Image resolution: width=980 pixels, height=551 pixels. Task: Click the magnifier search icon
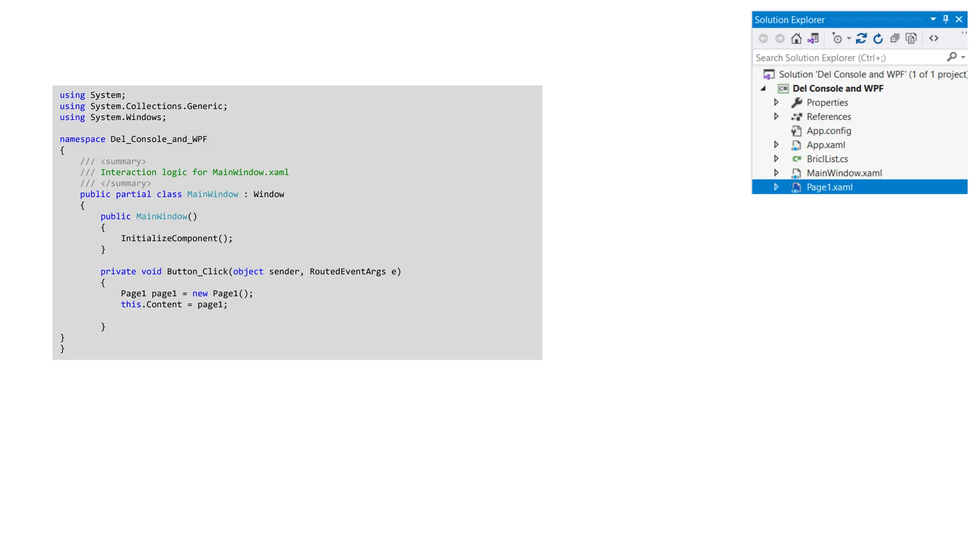(952, 57)
